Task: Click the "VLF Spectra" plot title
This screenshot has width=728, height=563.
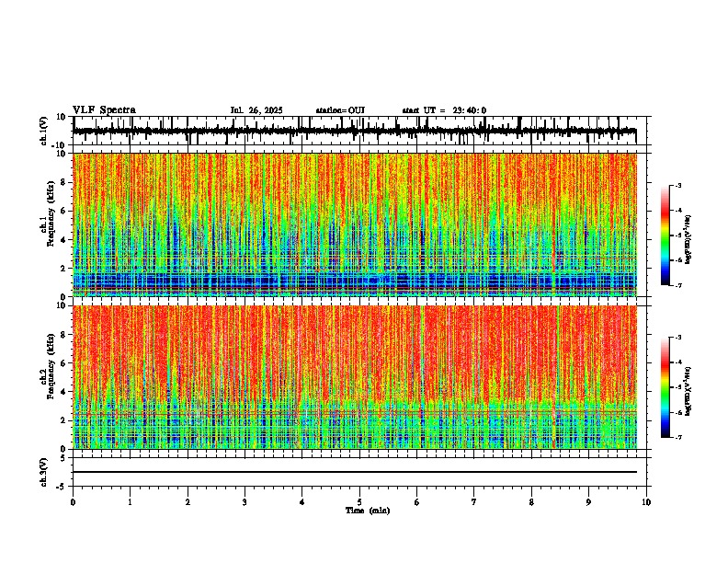Action: tap(104, 110)
